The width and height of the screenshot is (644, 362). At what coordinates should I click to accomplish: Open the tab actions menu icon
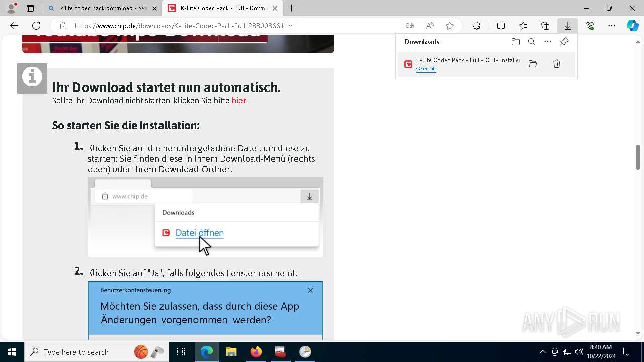[30, 8]
